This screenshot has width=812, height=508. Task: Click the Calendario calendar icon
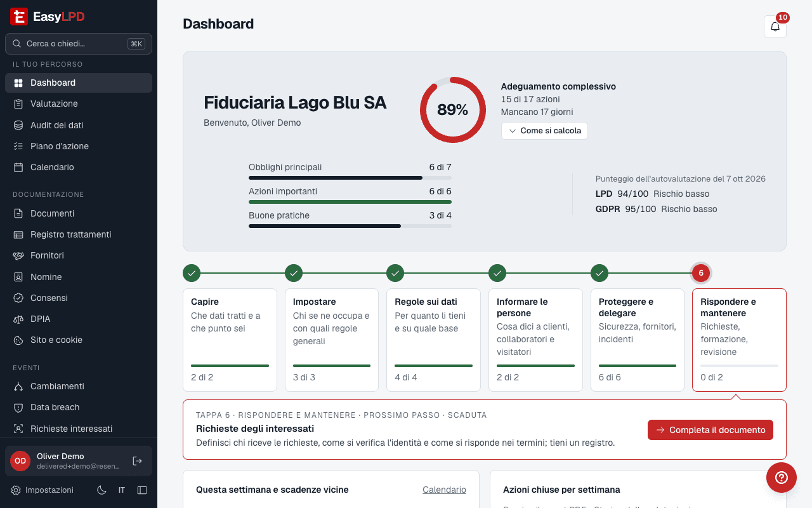pyautogui.click(x=18, y=167)
